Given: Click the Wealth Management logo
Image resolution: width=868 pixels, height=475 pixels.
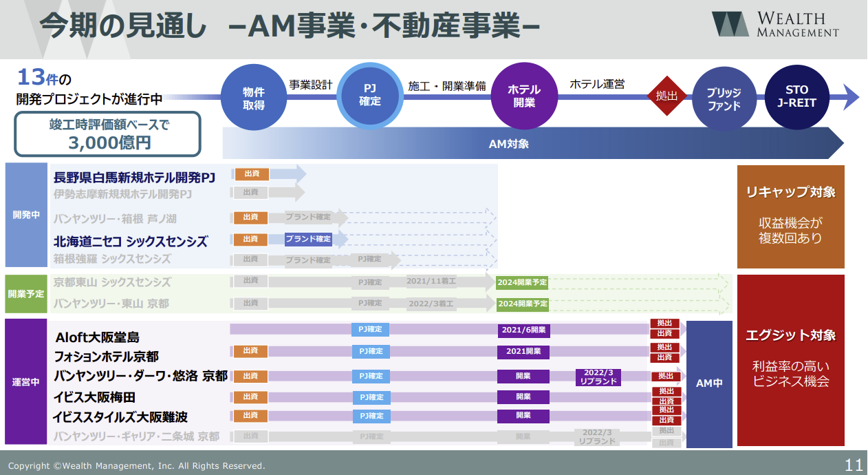Looking at the screenshot, I should point(775,24).
